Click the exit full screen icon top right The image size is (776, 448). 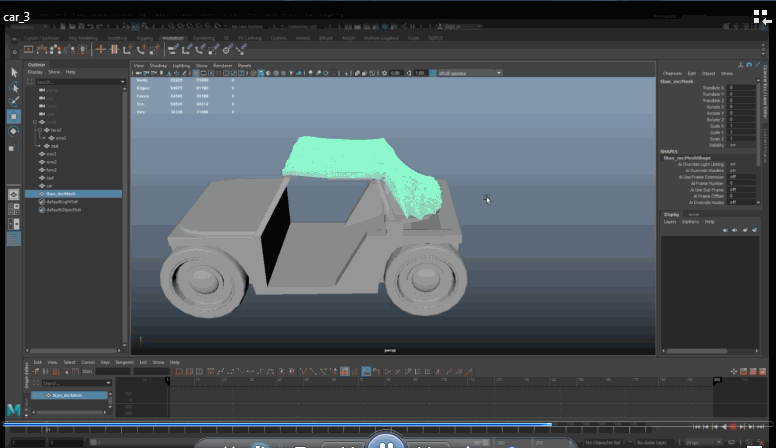point(762,17)
